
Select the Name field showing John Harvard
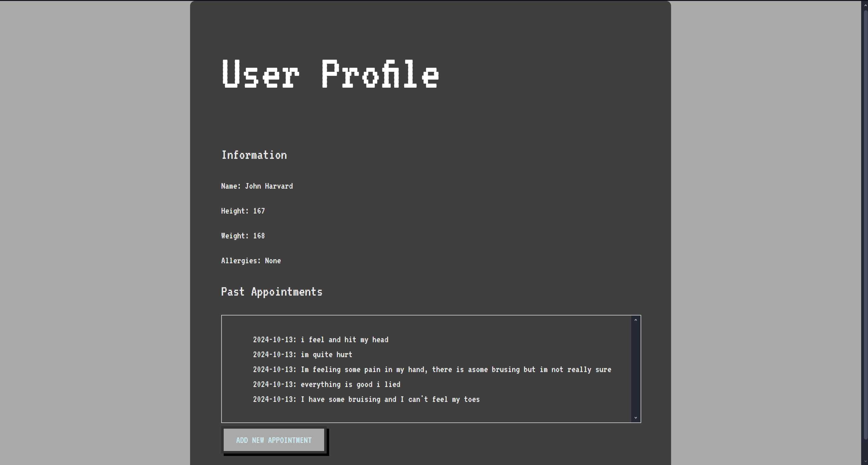click(x=257, y=186)
